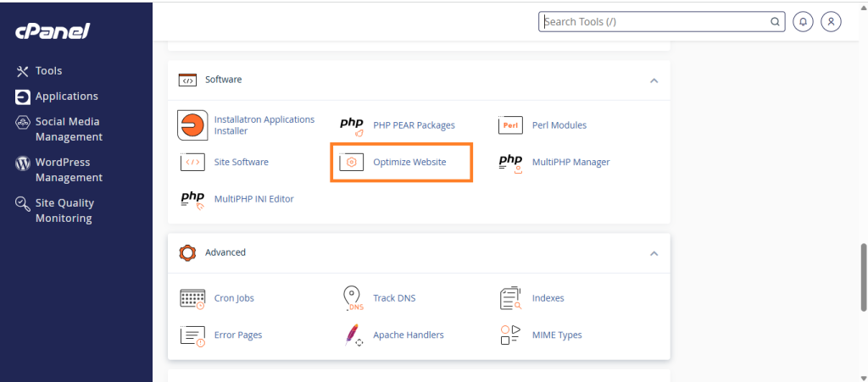Open the Cron Jobs calendar icon

click(193, 298)
